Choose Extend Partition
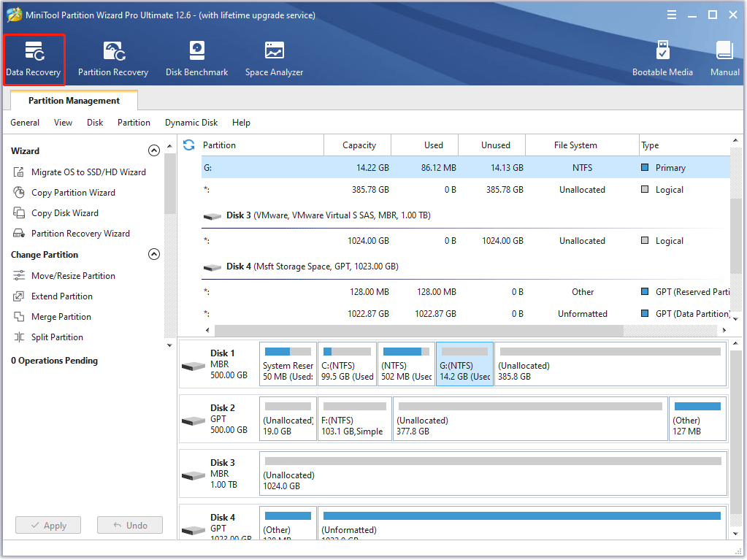747x560 pixels. 53,296
